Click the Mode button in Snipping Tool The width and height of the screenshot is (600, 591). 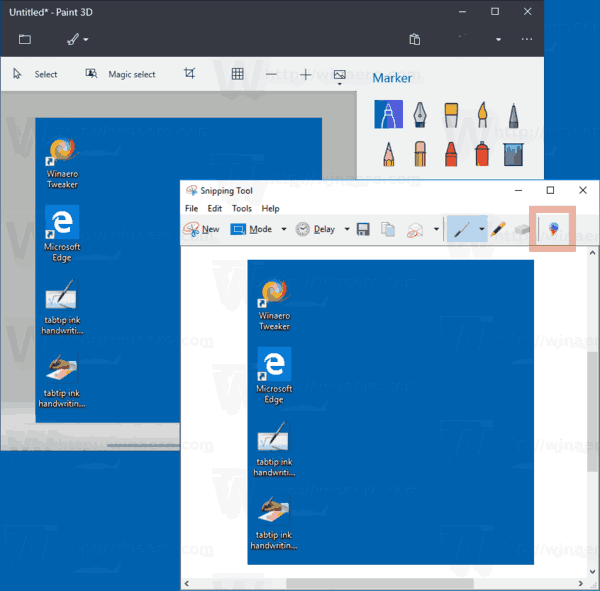pos(251,229)
